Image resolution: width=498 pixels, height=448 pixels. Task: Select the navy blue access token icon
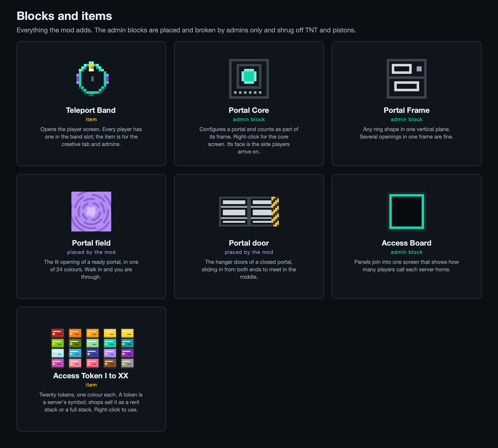click(x=92, y=353)
